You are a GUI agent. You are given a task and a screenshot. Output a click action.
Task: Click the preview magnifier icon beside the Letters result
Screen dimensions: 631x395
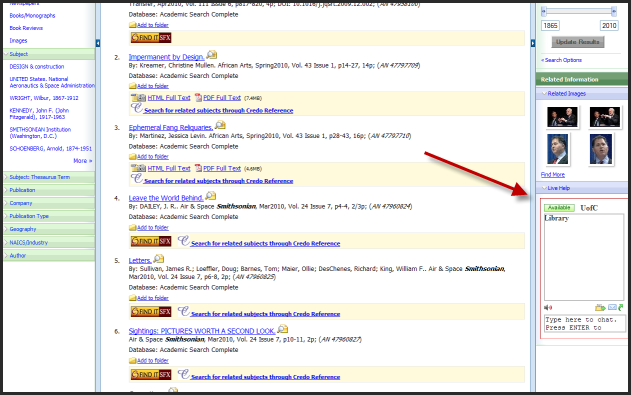coord(159,259)
